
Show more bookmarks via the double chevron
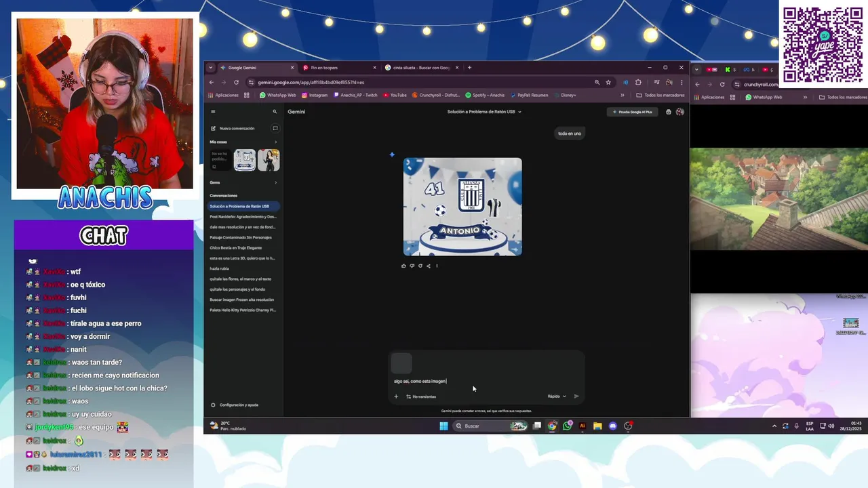(623, 95)
